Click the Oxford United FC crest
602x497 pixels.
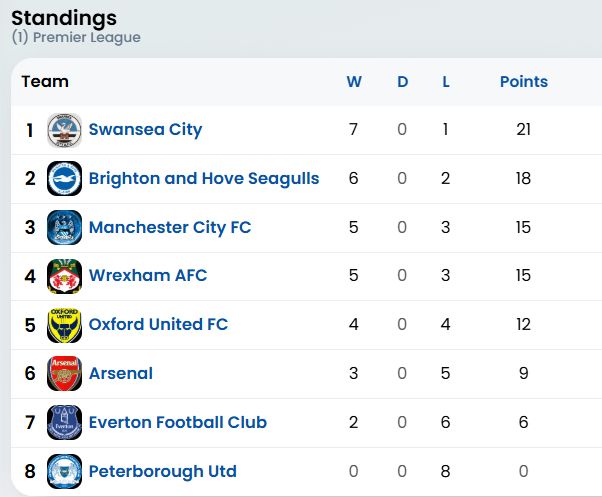pos(64,325)
